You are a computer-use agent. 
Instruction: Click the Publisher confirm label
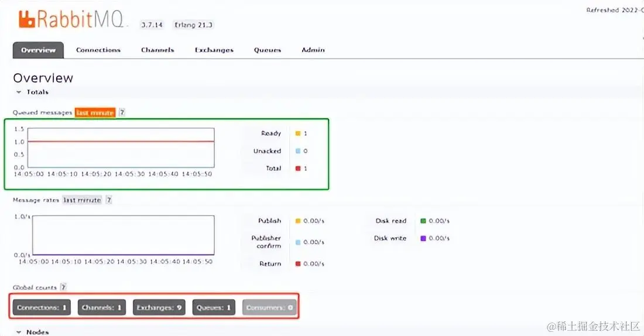point(266,242)
